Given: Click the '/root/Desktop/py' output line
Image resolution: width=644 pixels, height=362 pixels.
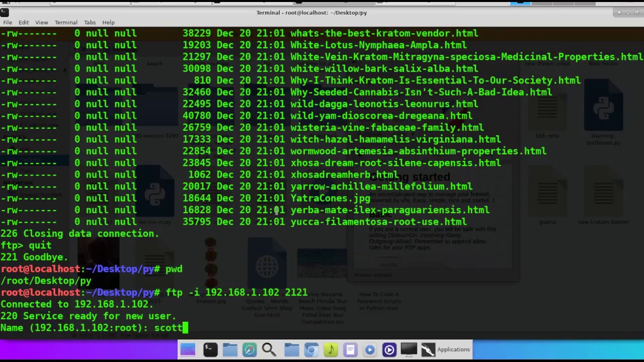Looking at the screenshot, I should (46, 281).
